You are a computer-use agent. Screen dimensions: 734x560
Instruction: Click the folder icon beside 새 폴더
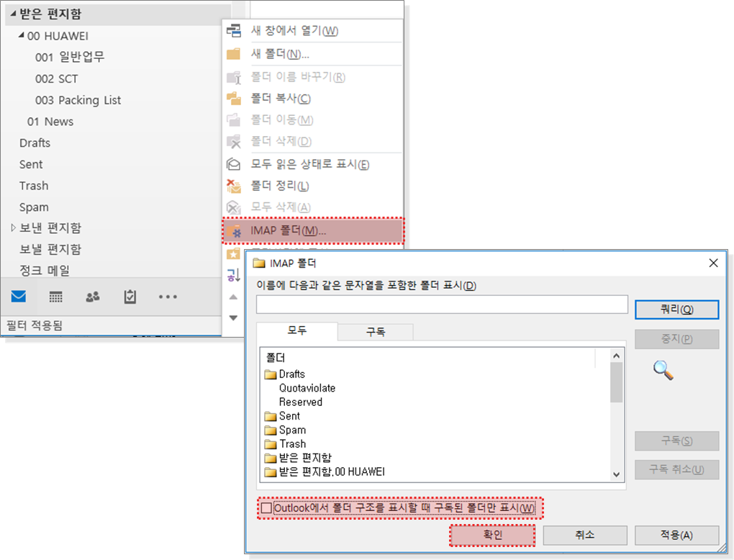coord(233,54)
